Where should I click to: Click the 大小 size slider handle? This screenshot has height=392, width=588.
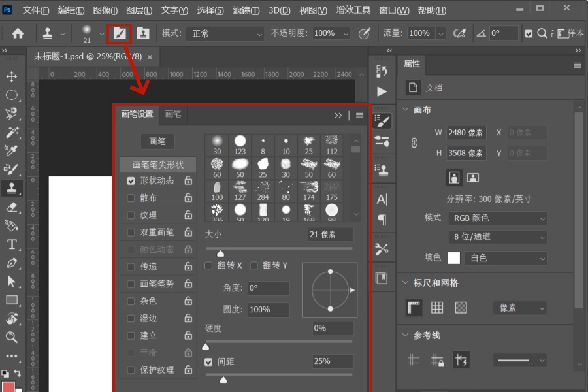point(221,254)
